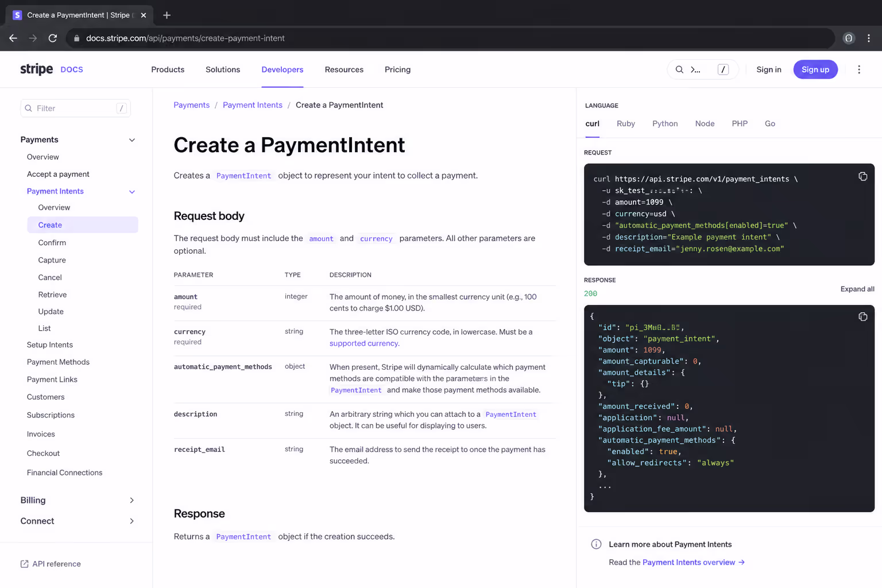Image resolution: width=882 pixels, height=588 pixels.
Task: Collapse the Payments section chevron
Action: [x=132, y=140]
